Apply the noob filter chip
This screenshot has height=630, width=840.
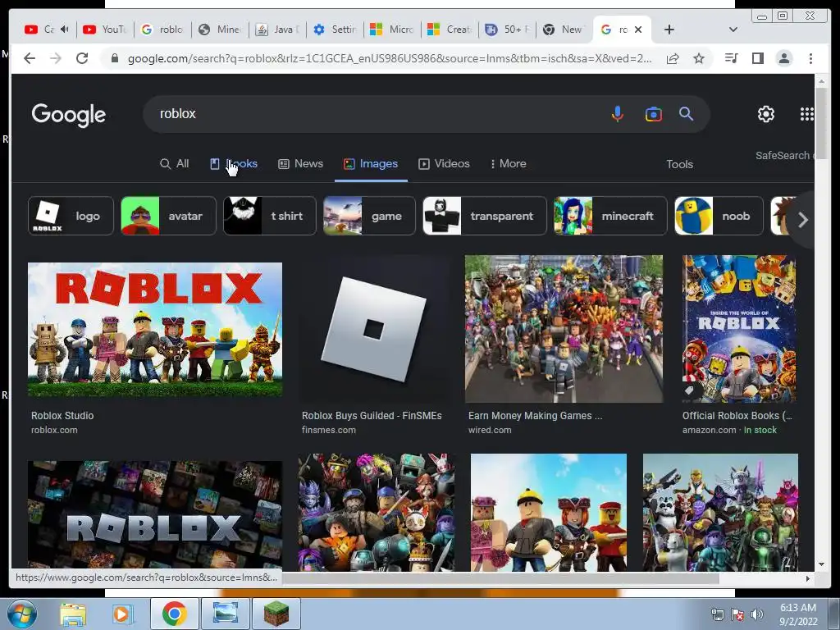719,216
